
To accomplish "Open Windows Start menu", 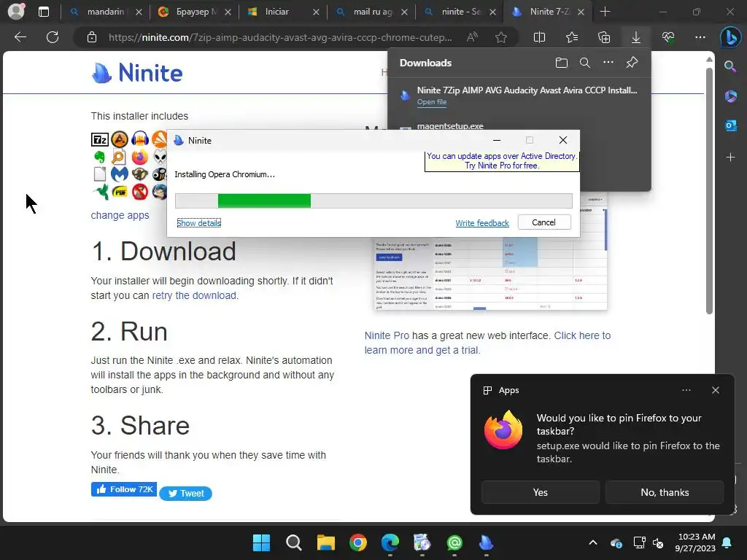I will click(x=262, y=542).
